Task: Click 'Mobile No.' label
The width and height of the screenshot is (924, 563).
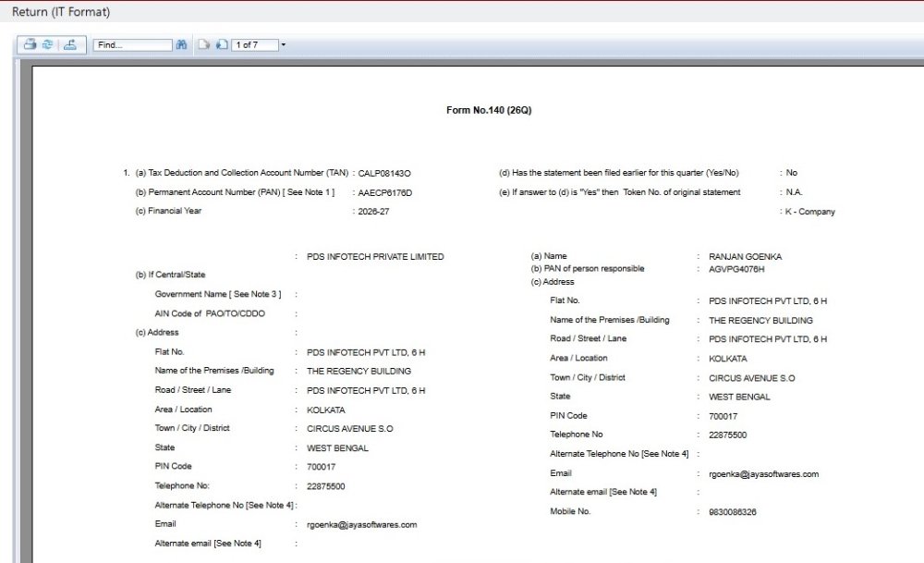Action: (x=570, y=512)
